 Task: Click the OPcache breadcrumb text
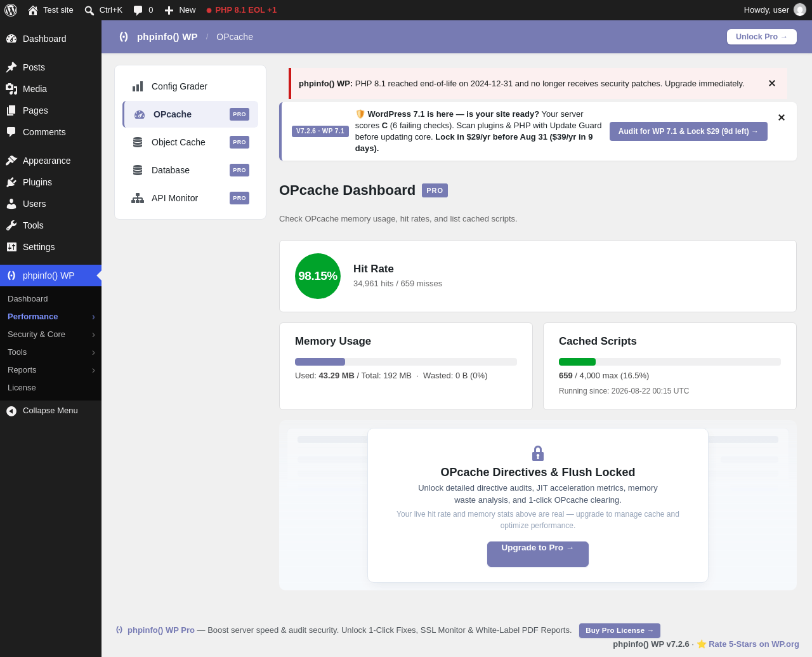235,37
